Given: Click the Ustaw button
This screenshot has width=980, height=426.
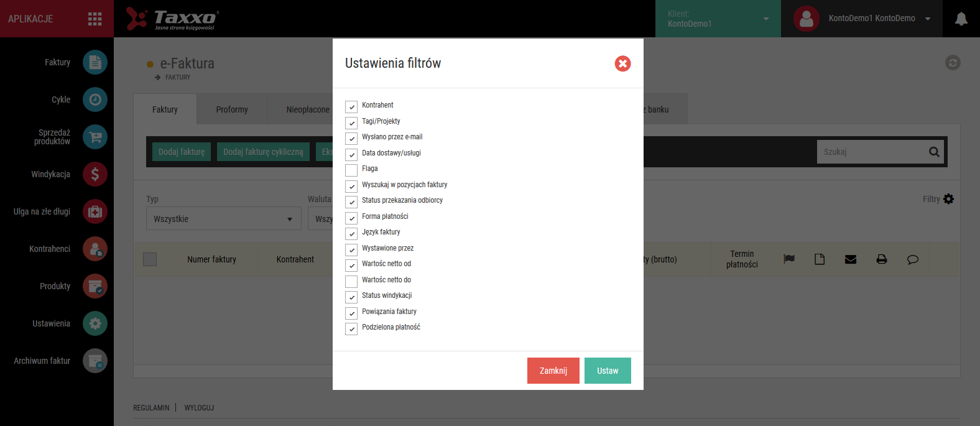Looking at the screenshot, I should coord(608,371).
